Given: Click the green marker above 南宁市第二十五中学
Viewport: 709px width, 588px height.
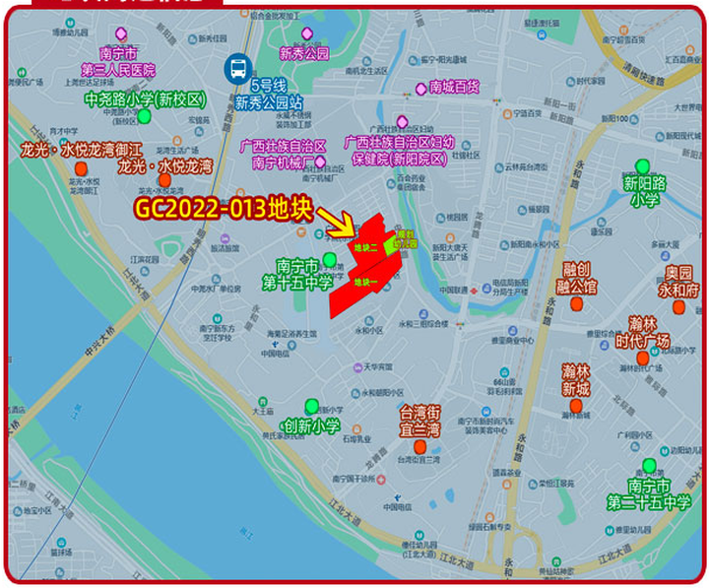Looking at the screenshot, I should point(649,465).
